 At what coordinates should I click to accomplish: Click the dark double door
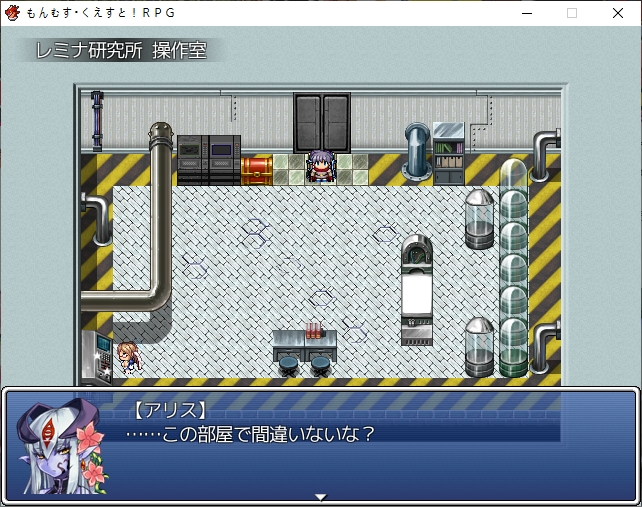pos(322,123)
